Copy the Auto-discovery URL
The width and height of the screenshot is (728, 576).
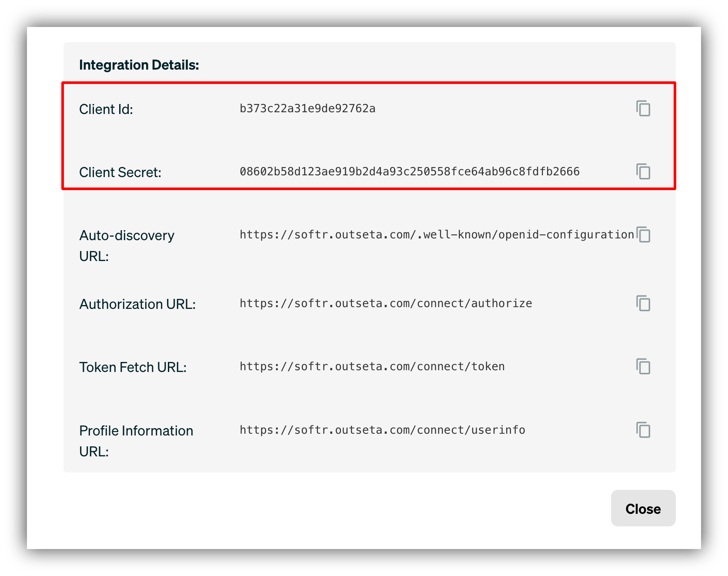[644, 235]
